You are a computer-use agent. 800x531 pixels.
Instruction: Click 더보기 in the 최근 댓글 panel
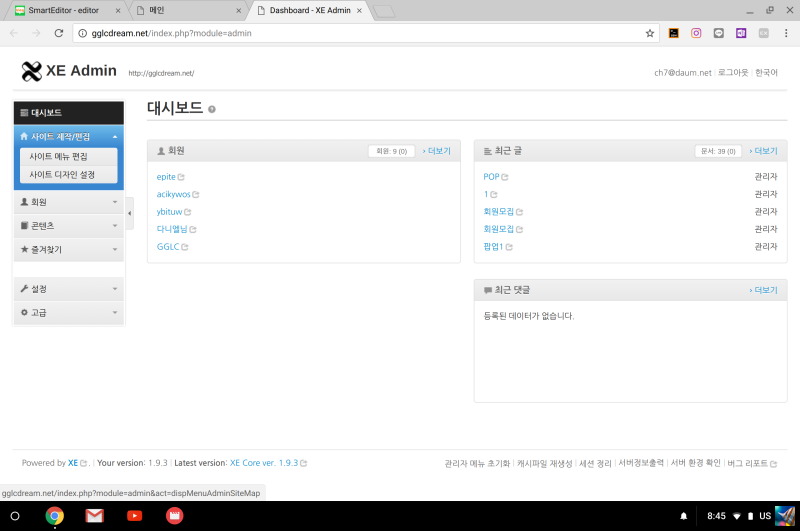(763, 290)
